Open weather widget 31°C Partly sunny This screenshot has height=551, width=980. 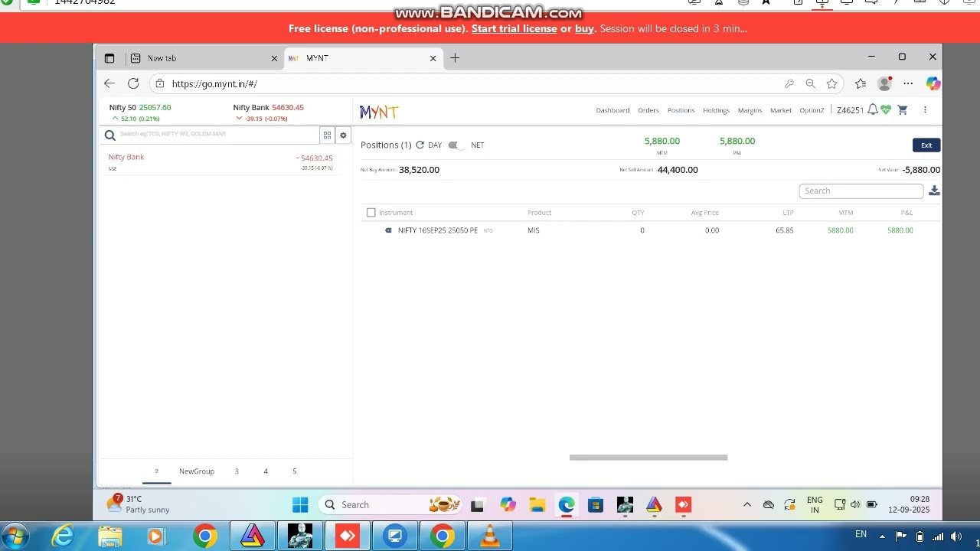point(139,504)
